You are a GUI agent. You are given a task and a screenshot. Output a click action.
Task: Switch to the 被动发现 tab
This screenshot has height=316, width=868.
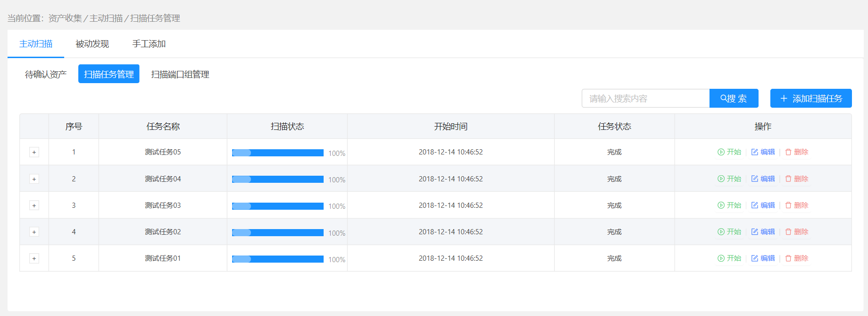[92, 44]
